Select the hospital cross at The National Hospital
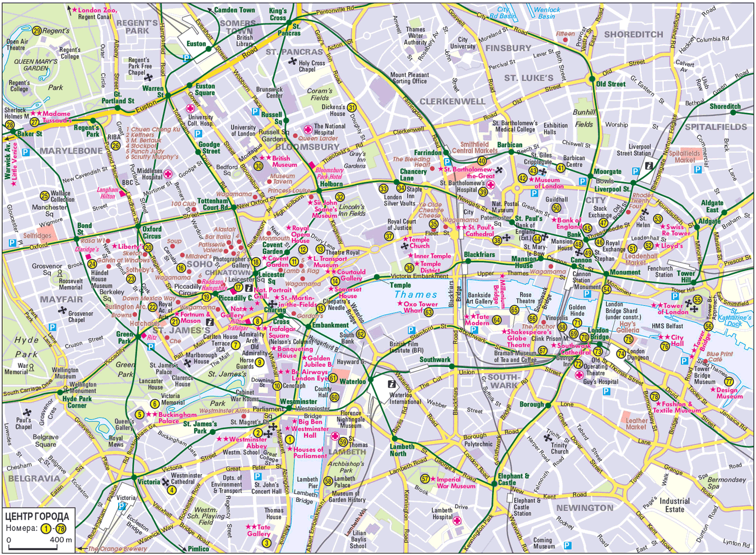 coord(307,130)
